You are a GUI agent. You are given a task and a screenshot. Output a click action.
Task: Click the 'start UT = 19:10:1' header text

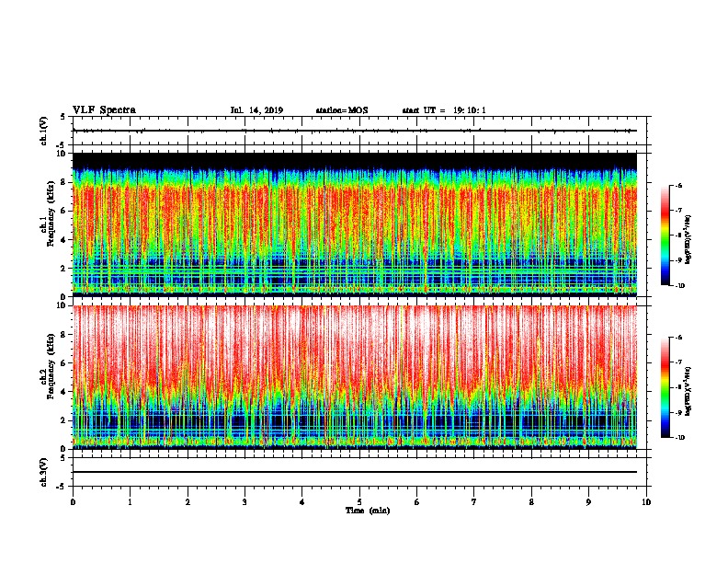444,110
